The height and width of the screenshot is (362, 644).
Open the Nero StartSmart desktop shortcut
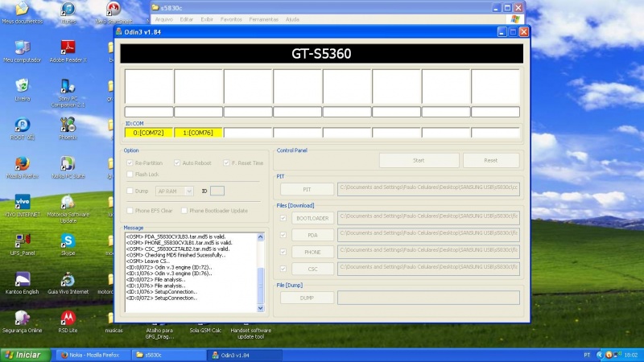(x=114, y=12)
